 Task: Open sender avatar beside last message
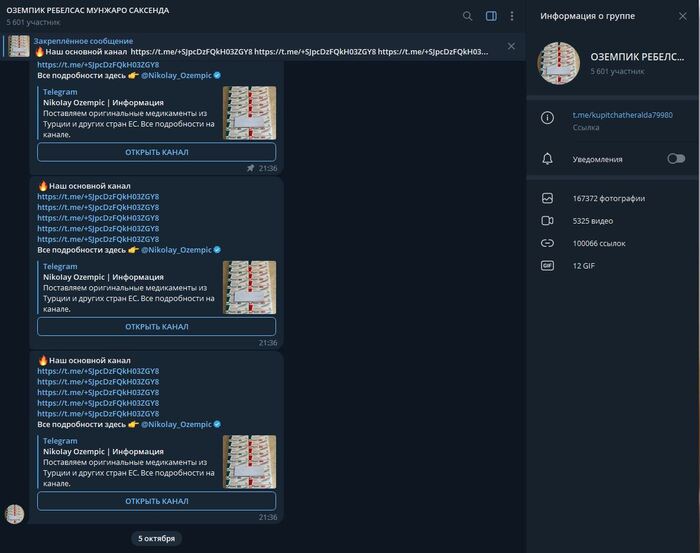tap(14, 514)
